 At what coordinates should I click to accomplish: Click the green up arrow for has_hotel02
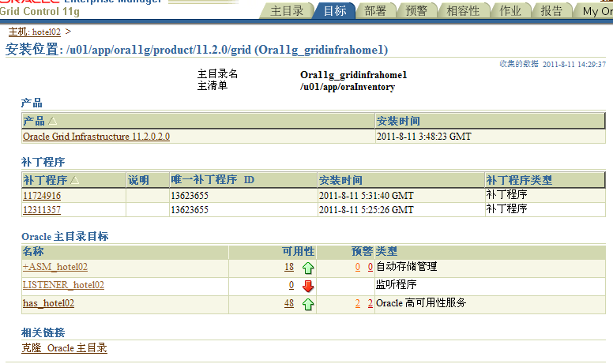[x=308, y=304]
